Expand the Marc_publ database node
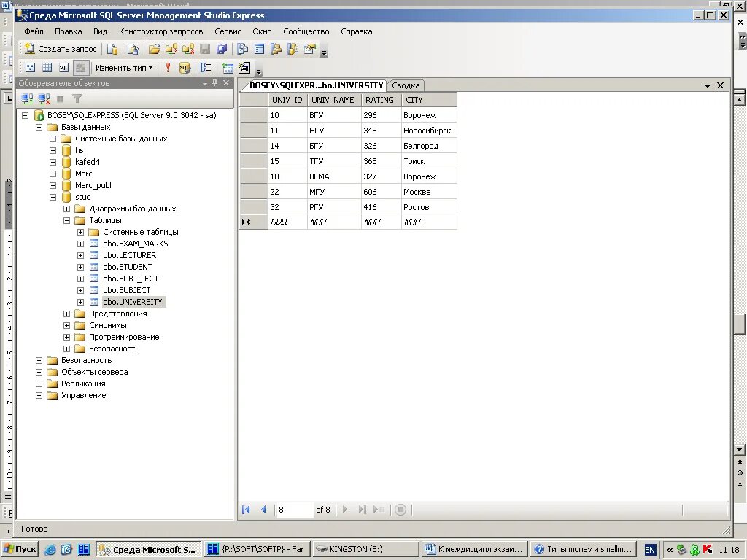 (53, 186)
